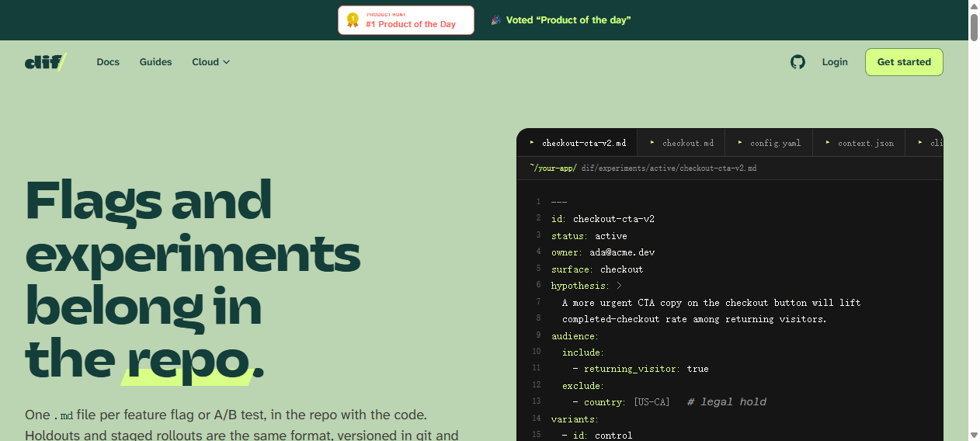The width and height of the screenshot is (980, 441).
Task: Click the Login link
Action: 835,62
